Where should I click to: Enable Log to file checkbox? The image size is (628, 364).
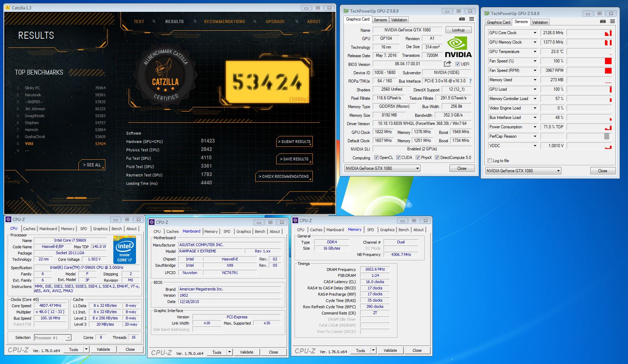pos(490,161)
